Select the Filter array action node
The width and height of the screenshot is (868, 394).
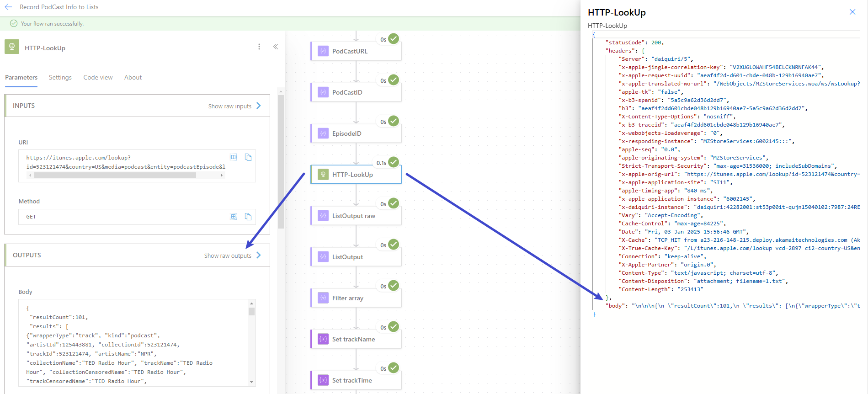356,298
